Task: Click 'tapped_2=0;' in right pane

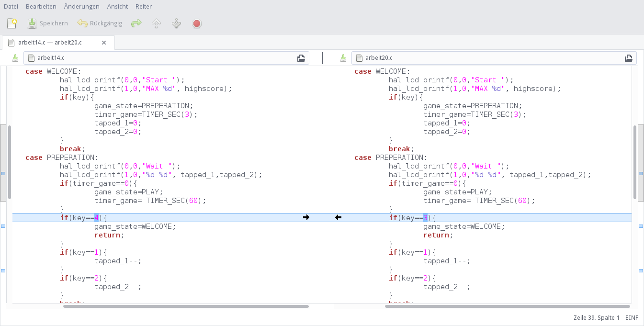Action: (447, 132)
